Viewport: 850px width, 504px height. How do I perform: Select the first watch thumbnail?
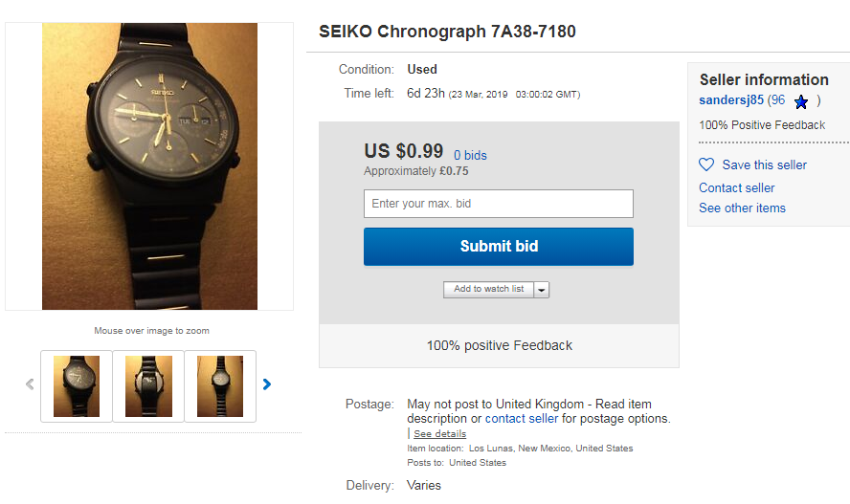pos(77,385)
